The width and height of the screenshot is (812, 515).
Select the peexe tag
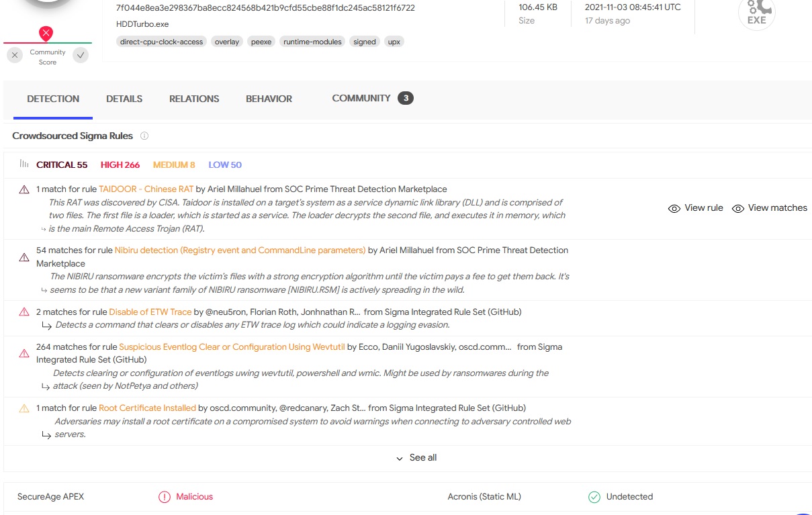coord(261,42)
